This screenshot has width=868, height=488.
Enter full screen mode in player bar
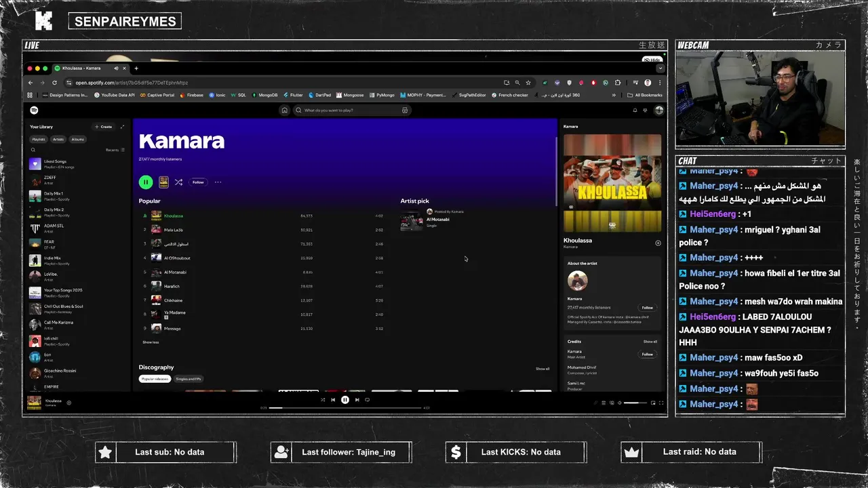coord(661,403)
